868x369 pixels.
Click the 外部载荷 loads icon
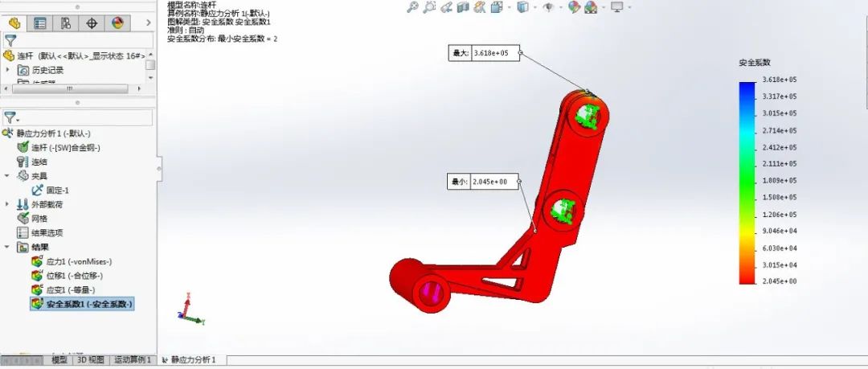click(23, 204)
